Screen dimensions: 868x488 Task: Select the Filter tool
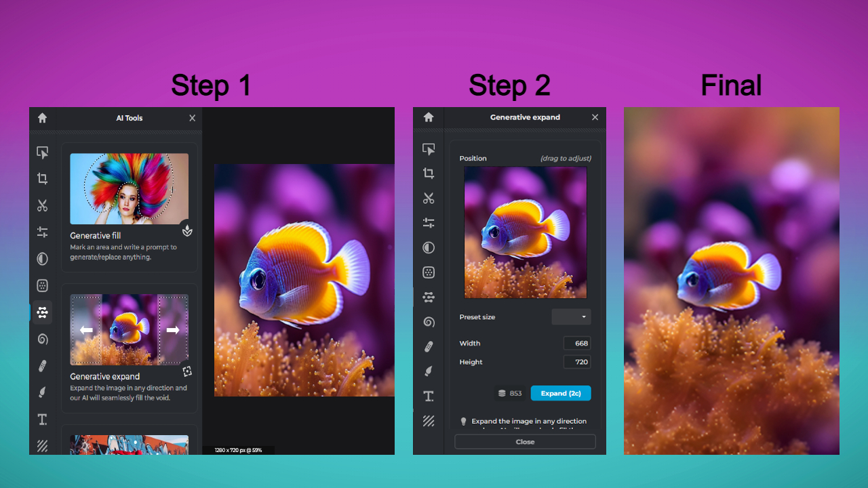pos(42,258)
